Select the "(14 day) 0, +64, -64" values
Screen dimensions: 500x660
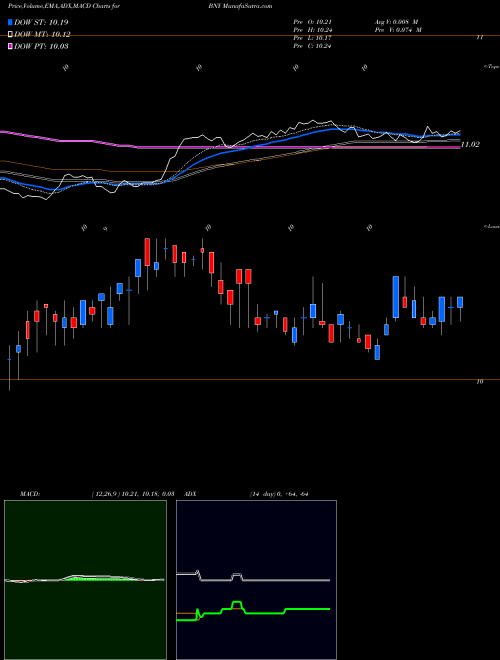279,494
